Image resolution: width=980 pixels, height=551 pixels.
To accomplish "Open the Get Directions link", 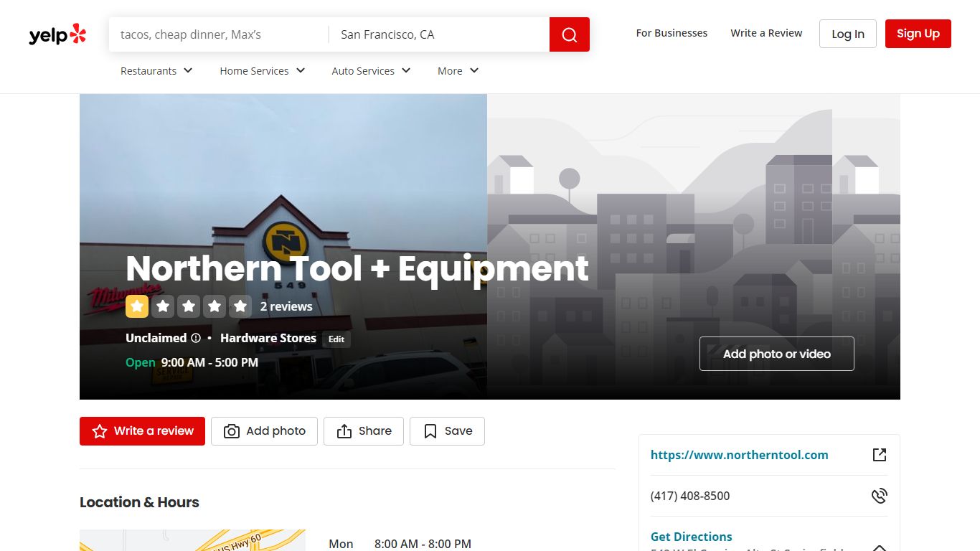I will pyautogui.click(x=691, y=537).
